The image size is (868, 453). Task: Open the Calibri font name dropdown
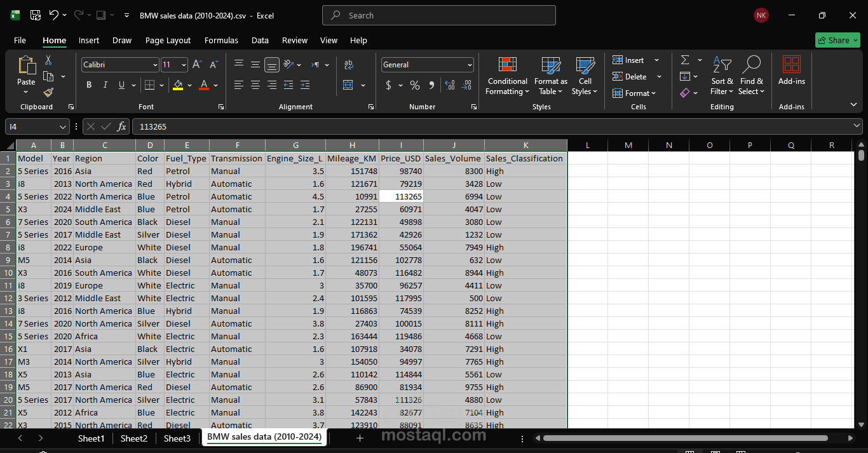click(155, 65)
